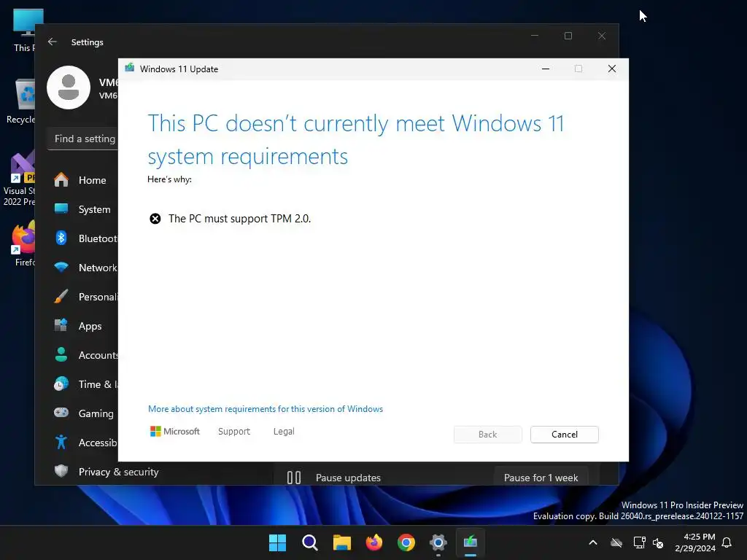Image resolution: width=747 pixels, height=560 pixels.
Task: Click the Cancel button in Windows 11 Update
Action: tap(564, 435)
